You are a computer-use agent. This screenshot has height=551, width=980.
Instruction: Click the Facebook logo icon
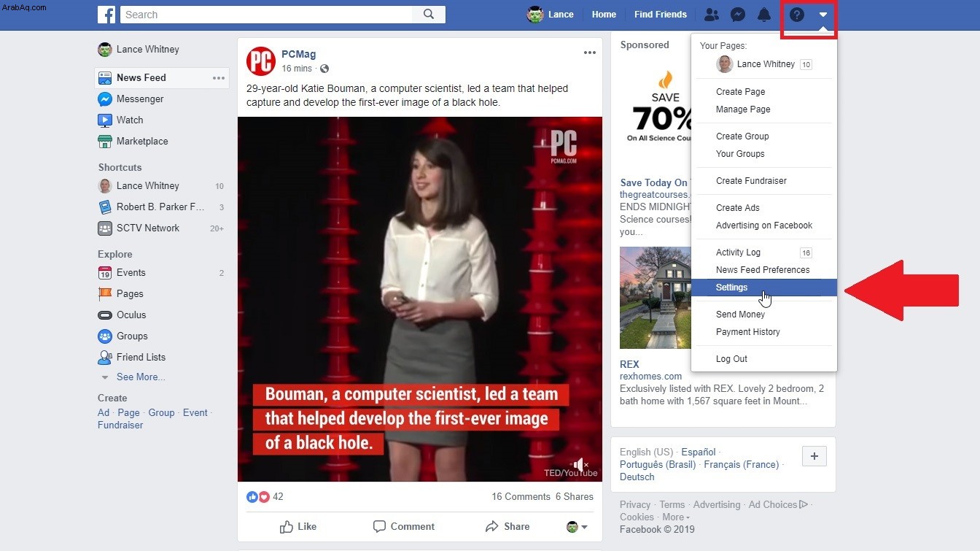click(106, 15)
